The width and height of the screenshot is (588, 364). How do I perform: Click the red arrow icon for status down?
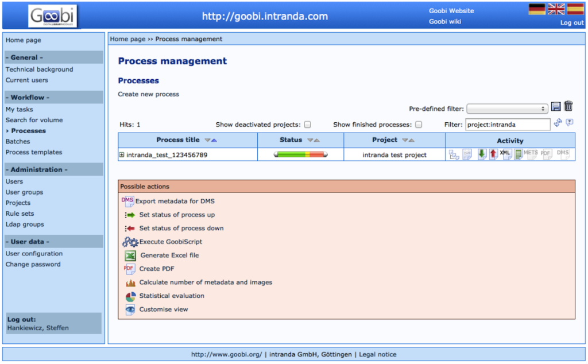pyautogui.click(x=130, y=229)
